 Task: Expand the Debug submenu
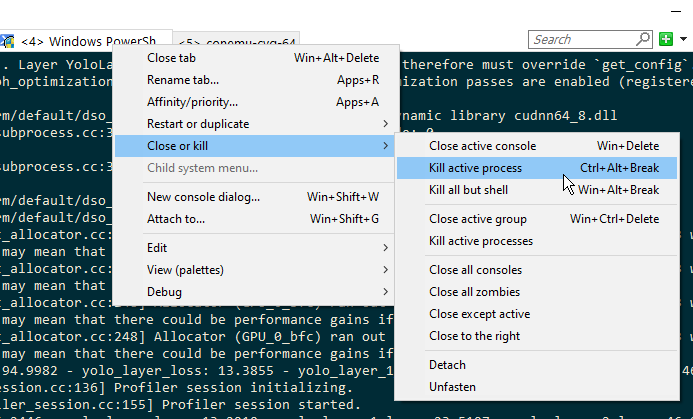point(165,291)
